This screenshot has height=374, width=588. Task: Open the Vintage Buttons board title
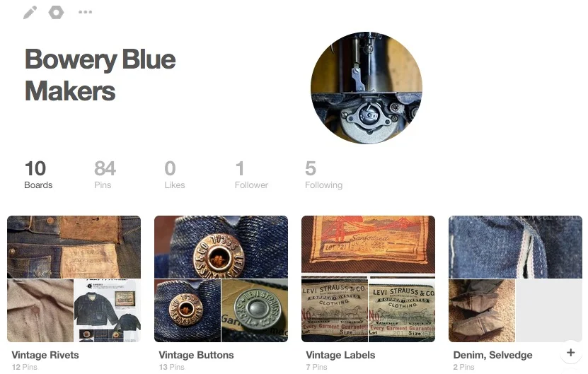coord(196,355)
